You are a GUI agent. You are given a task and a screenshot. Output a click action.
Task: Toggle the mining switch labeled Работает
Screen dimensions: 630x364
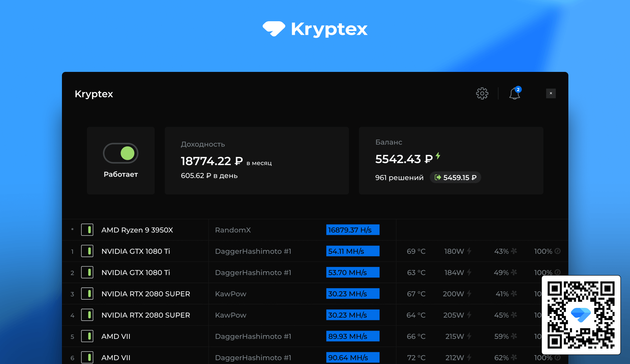pyautogui.click(x=121, y=153)
